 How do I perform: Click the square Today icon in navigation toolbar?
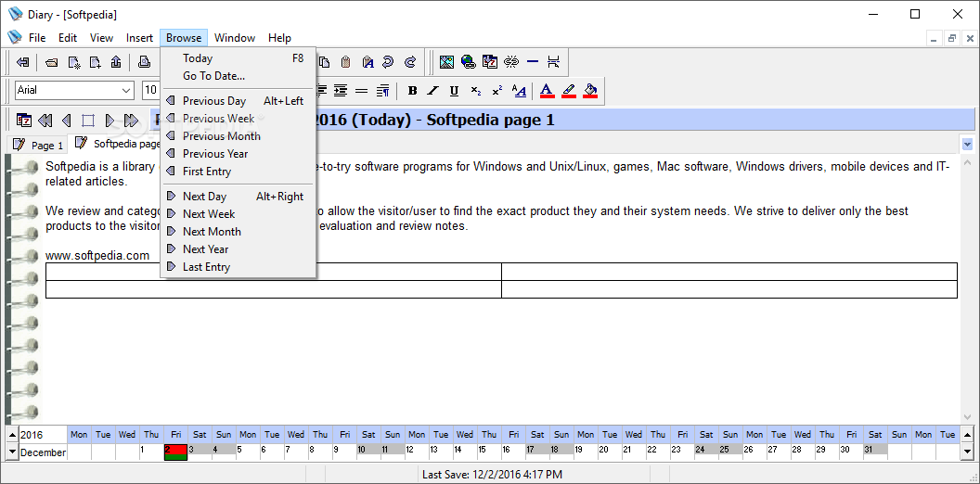[88, 120]
